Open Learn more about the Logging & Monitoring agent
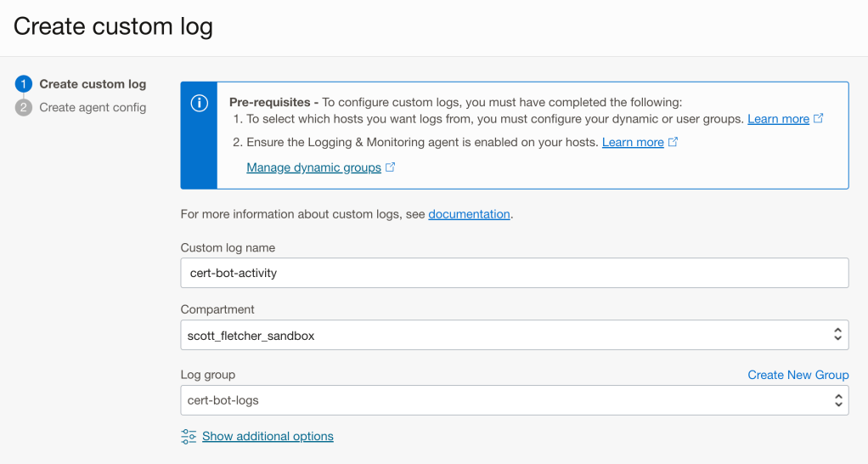868x464 pixels. 633,142
